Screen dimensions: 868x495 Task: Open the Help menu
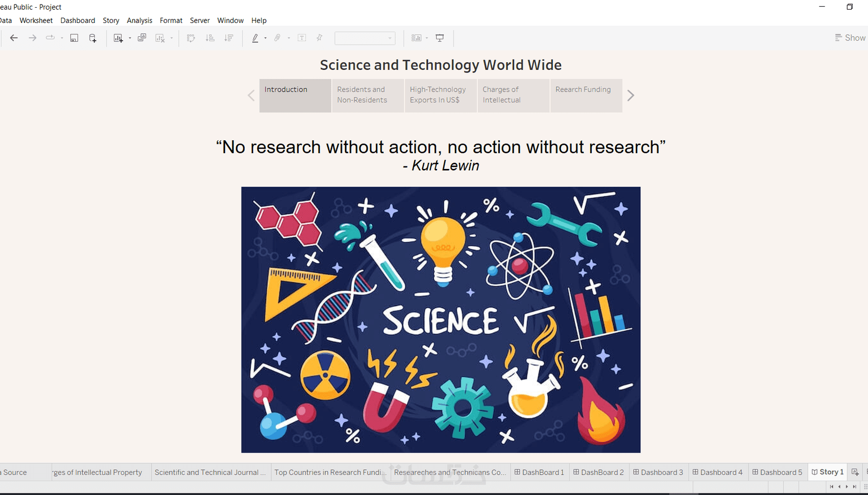(259, 20)
